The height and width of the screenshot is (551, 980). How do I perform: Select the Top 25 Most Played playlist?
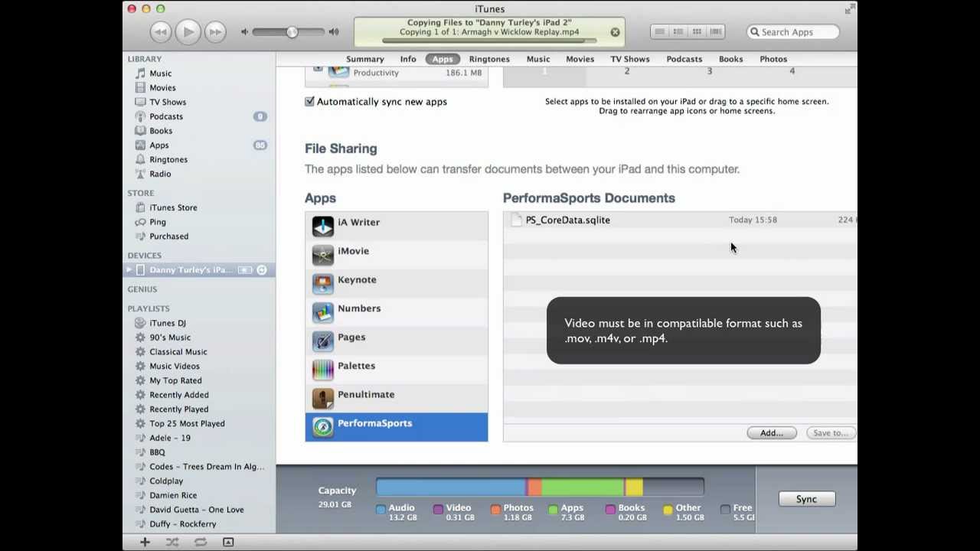point(187,423)
